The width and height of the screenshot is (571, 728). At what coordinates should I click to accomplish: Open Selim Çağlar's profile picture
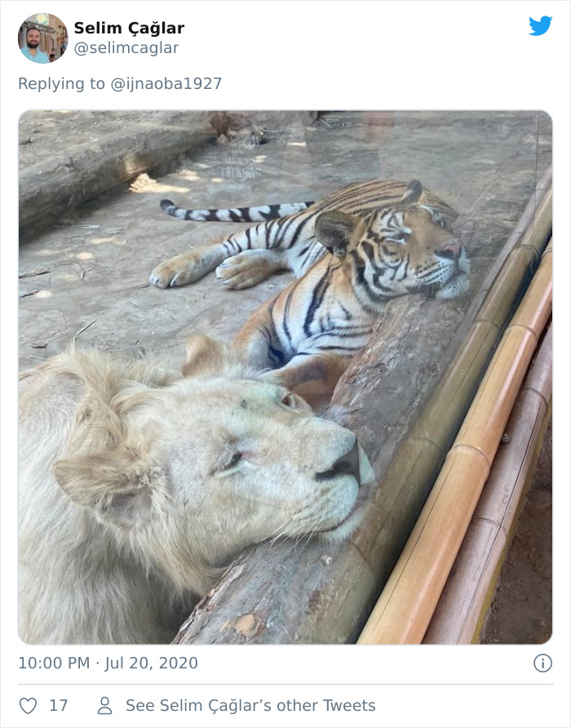(x=42, y=38)
